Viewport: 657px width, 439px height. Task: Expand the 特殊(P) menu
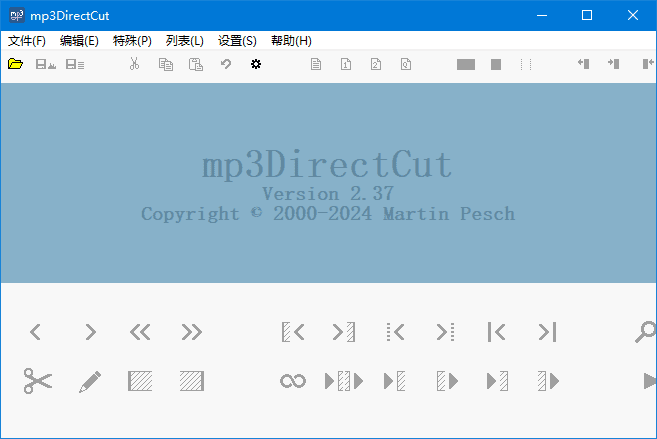click(x=132, y=41)
